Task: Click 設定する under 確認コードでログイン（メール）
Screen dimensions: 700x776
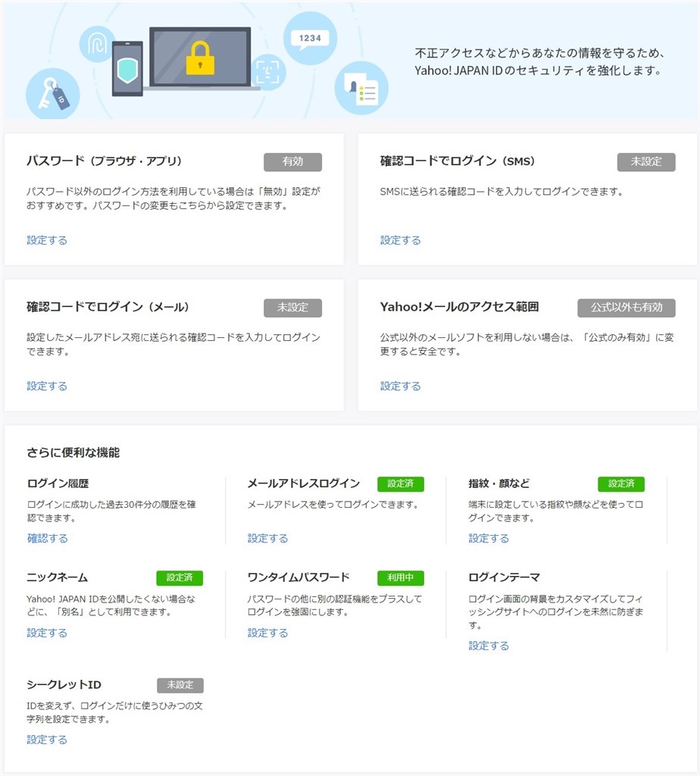Action: (x=46, y=386)
